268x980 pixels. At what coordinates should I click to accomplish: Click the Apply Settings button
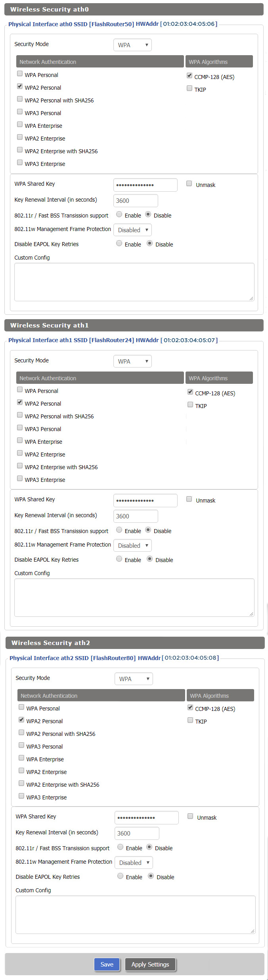[x=150, y=965]
